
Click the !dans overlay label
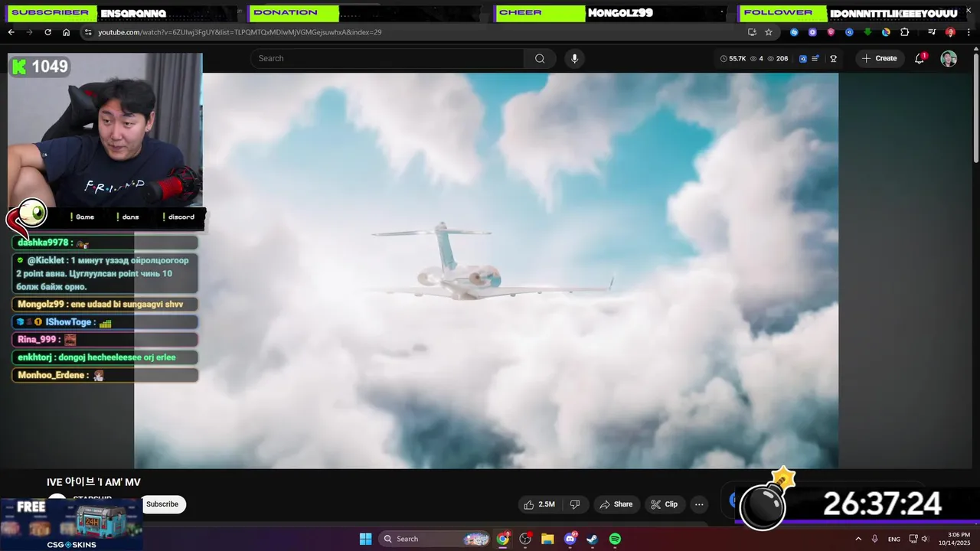click(x=128, y=217)
